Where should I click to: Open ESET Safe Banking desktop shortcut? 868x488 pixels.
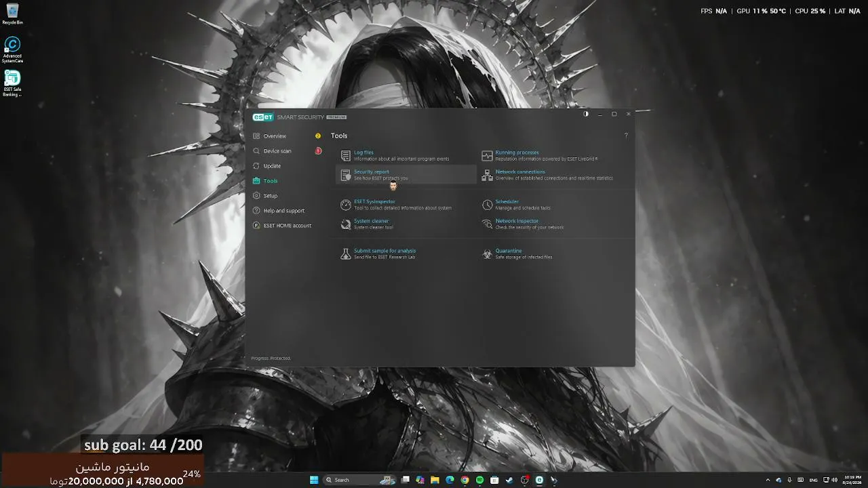[12, 83]
